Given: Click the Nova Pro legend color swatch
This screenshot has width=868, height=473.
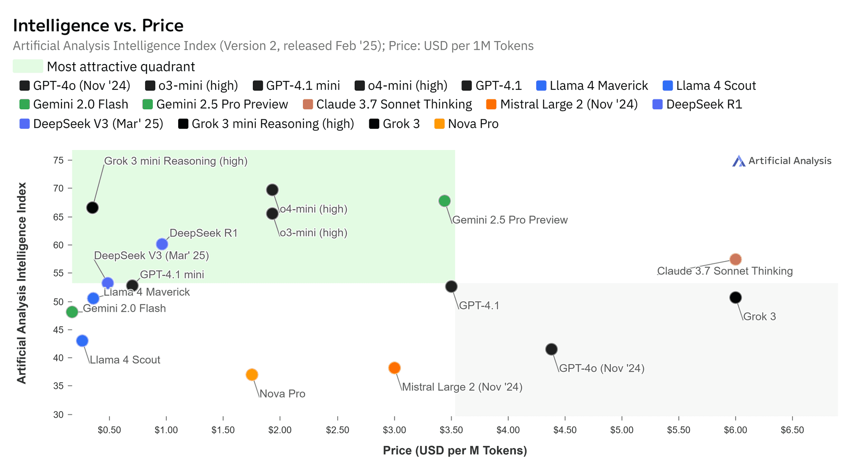Looking at the screenshot, I should click(x=439, y=124).
